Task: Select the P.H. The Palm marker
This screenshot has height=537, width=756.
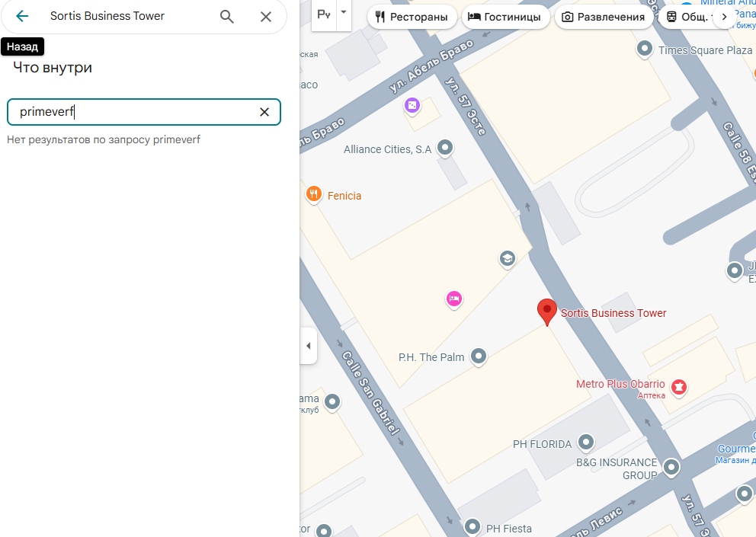Action: coord(479,356)
